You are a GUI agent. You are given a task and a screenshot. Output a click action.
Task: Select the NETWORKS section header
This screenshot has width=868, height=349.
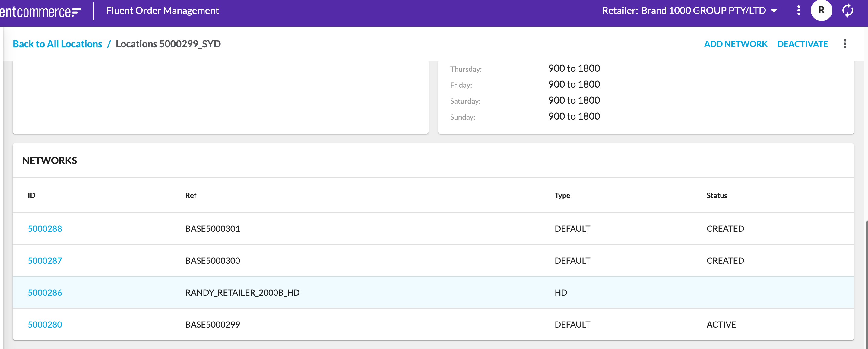(x=49, y=160)
